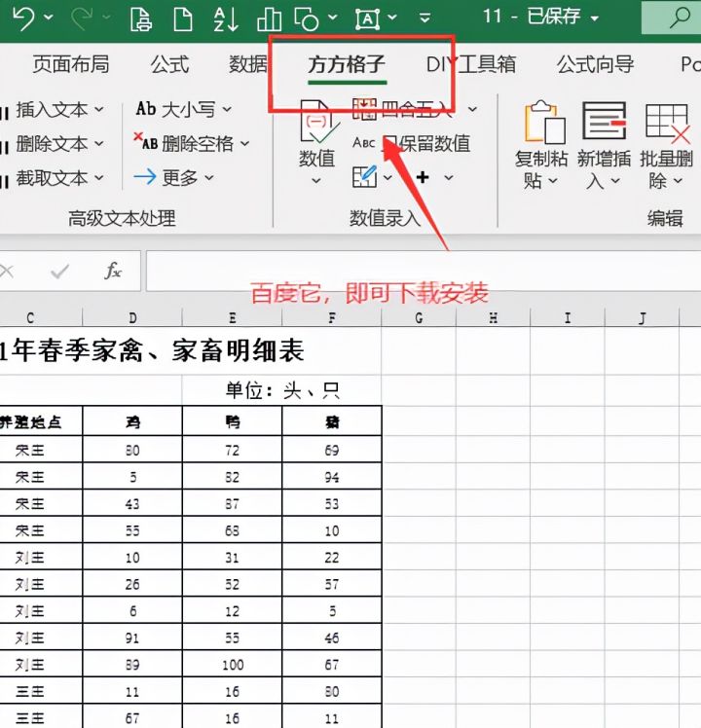Click the print preview page icon
Image resolution: width=701 pixels, height=728 pixels.
coord(141,18)
